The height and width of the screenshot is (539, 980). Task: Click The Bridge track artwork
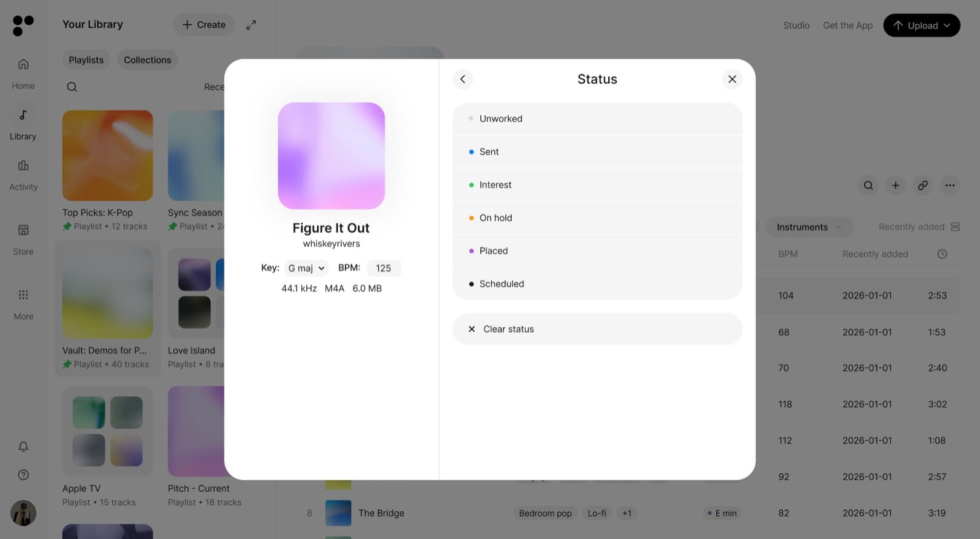pyautogui.click(x=338, y=513)
